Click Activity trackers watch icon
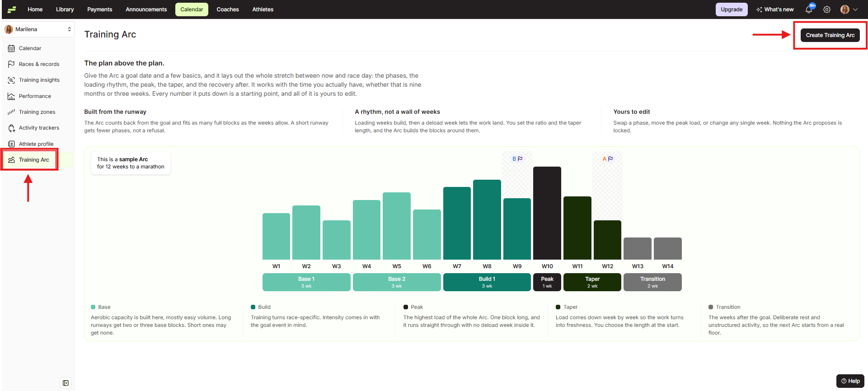 pos(11,128)
